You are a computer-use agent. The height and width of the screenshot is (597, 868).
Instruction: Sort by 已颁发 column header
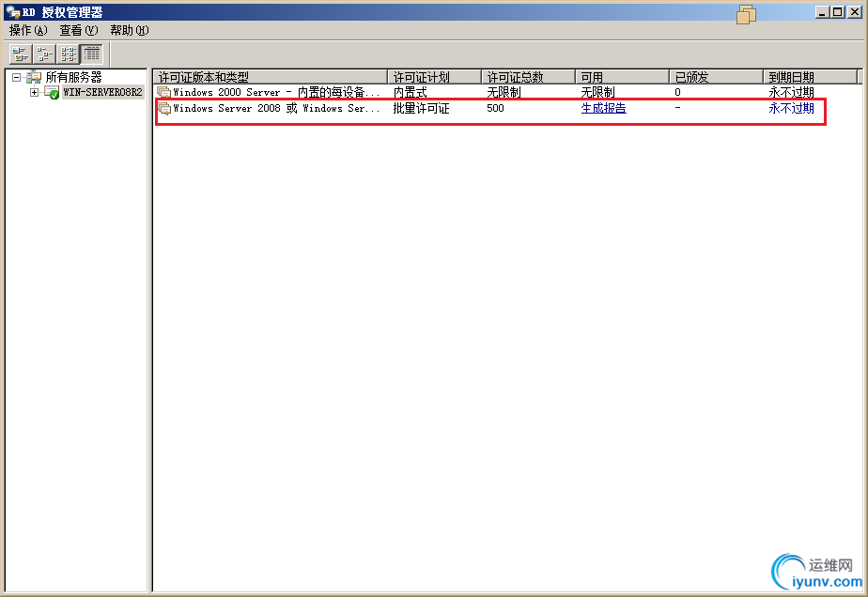(x=717, y=77)
